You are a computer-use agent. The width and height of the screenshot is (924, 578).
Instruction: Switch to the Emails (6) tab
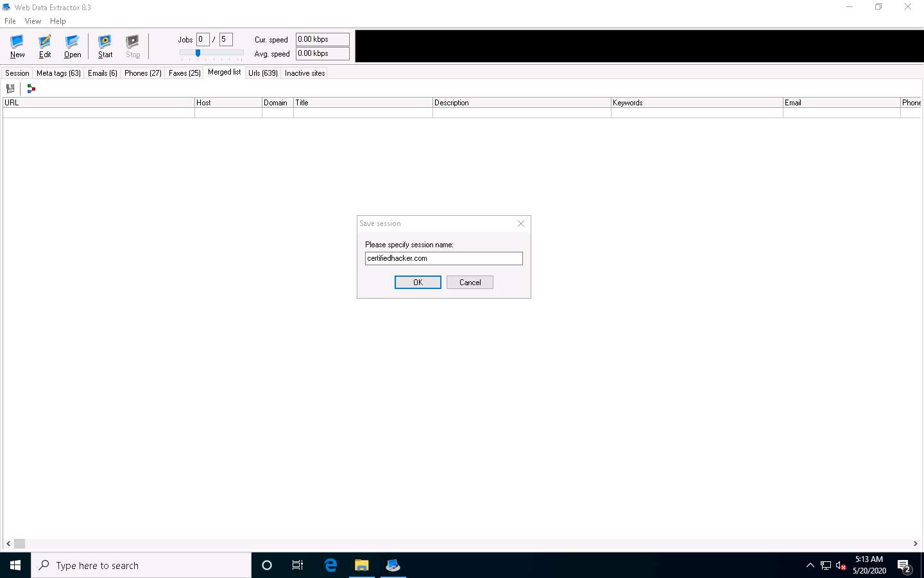(103, 73)
